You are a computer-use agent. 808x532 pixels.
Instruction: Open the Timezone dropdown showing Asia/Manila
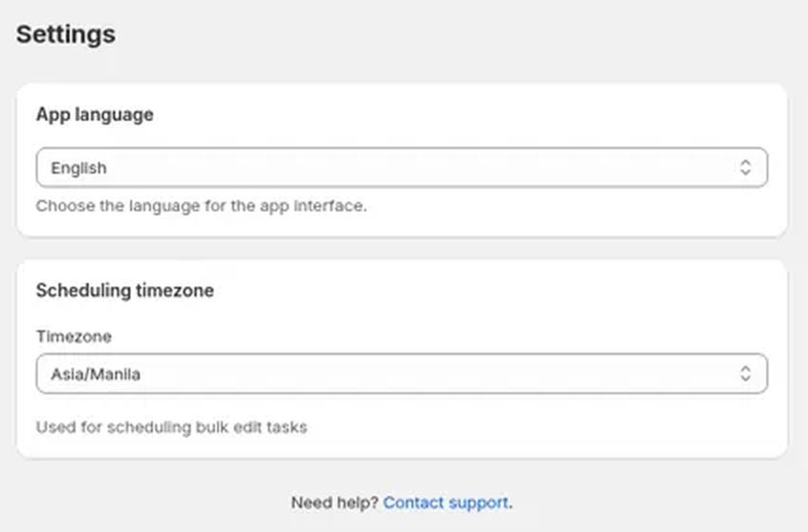point(402,374)
